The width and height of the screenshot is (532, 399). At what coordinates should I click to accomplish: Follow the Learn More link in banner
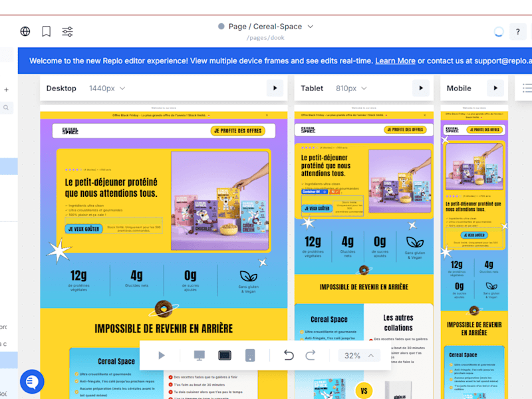tap(395, 61)
